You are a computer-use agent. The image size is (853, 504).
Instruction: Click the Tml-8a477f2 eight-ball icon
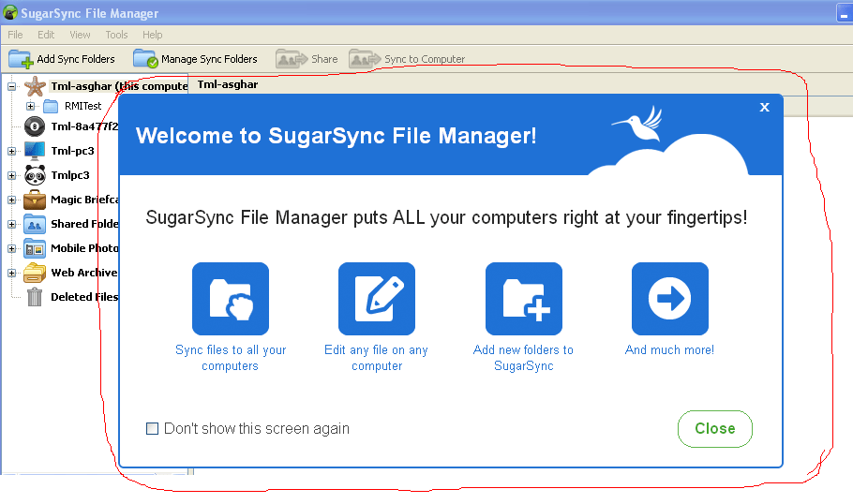coord(35,126)
